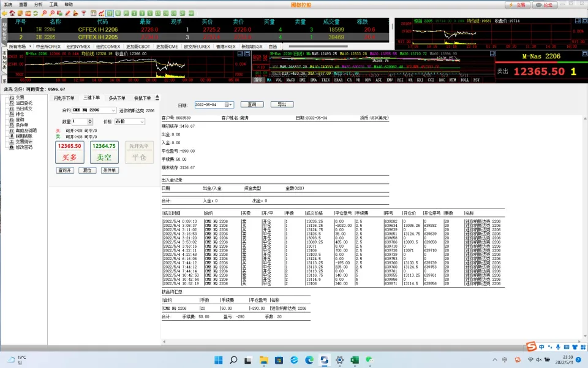Click the 查询 query button

[x=252, y=104]
